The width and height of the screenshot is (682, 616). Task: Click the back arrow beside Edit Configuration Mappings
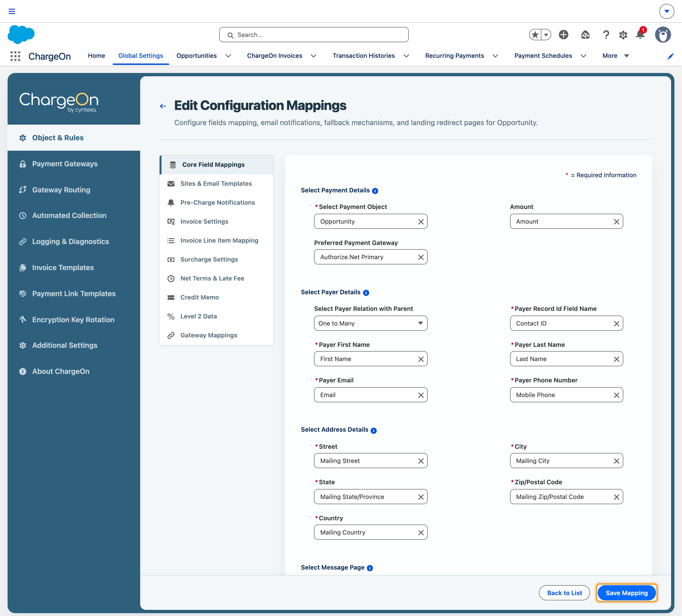click(163, 106)
